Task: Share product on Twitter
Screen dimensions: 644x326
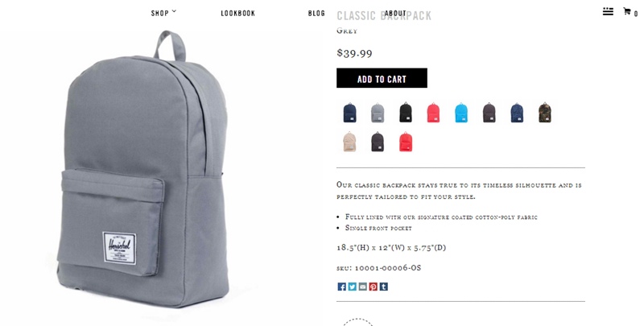Action: tap(353, 287)
